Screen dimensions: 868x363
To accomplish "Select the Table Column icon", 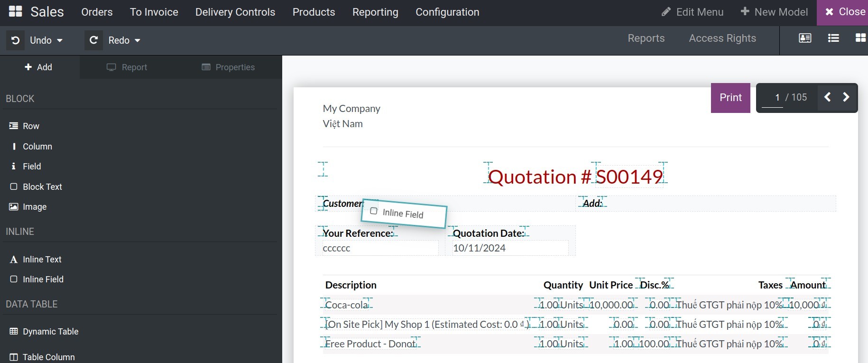I will coord(14,357).
